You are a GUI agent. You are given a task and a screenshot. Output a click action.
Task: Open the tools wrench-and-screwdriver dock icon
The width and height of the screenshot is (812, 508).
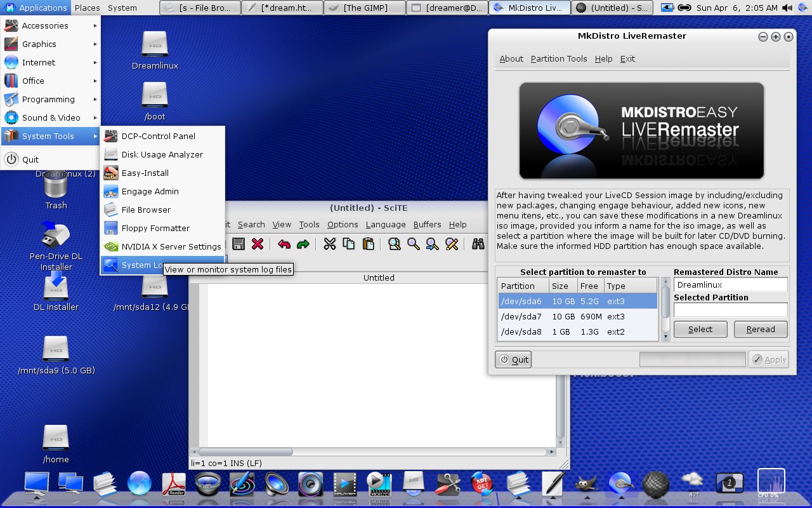pyautogui.click(x=448, y=484)
